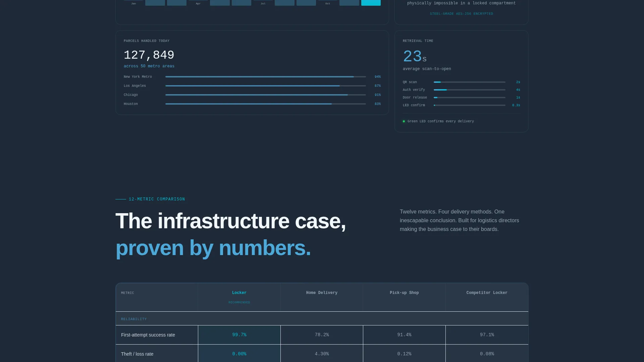Click the METRIC column header

tap(157, 297)
